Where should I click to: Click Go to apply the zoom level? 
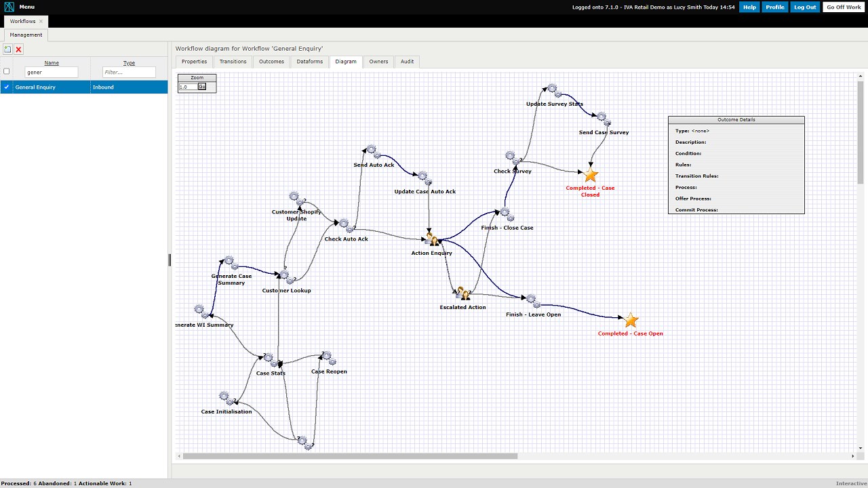click(x=201, y=87)
